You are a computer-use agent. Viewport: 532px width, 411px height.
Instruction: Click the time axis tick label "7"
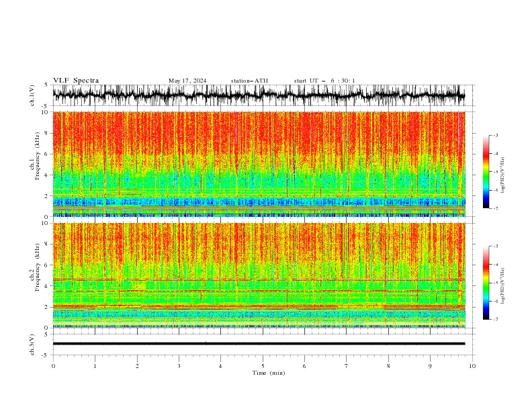click(x=347, y=366)
